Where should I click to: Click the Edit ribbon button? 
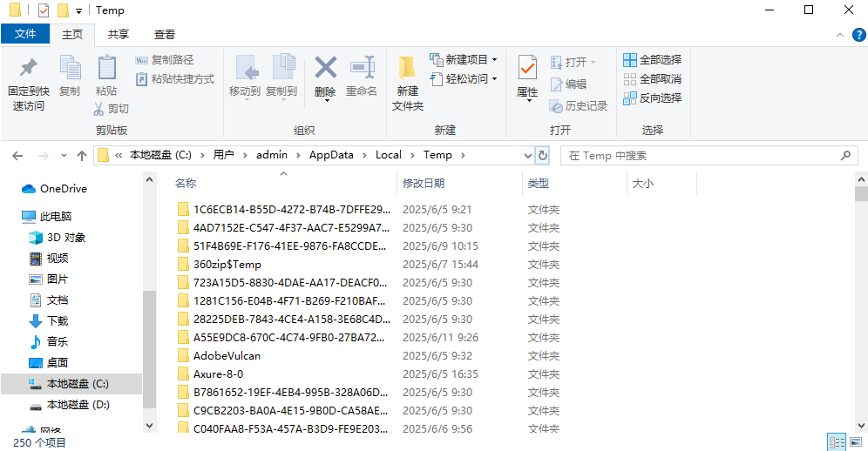[x=568, y=84]
